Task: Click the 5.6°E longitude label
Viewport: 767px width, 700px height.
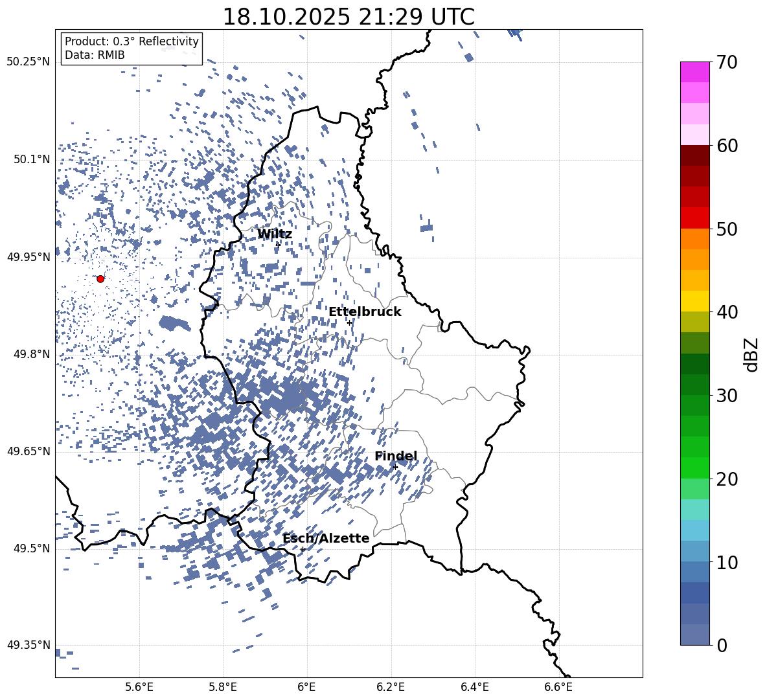Action: 139,687
